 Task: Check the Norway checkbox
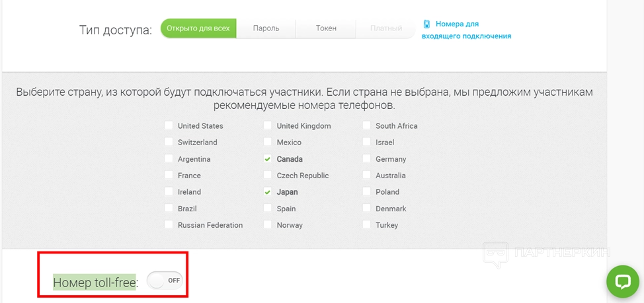267,224
